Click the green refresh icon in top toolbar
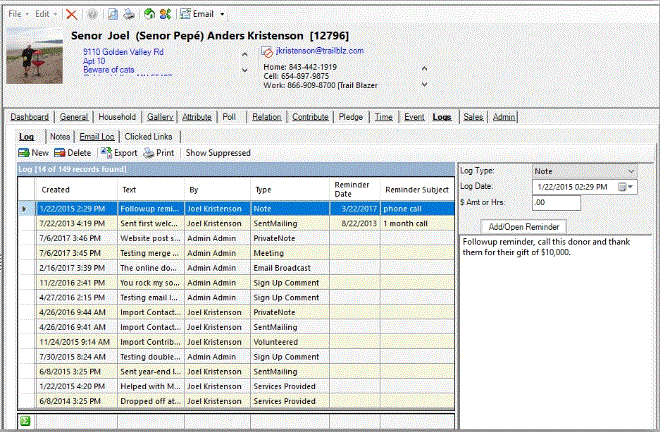 tap(148, 14)
